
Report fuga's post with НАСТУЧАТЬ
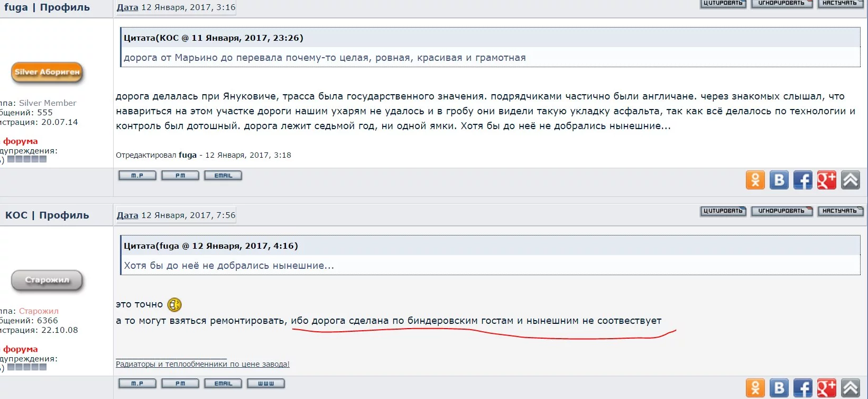pos(841,3)
